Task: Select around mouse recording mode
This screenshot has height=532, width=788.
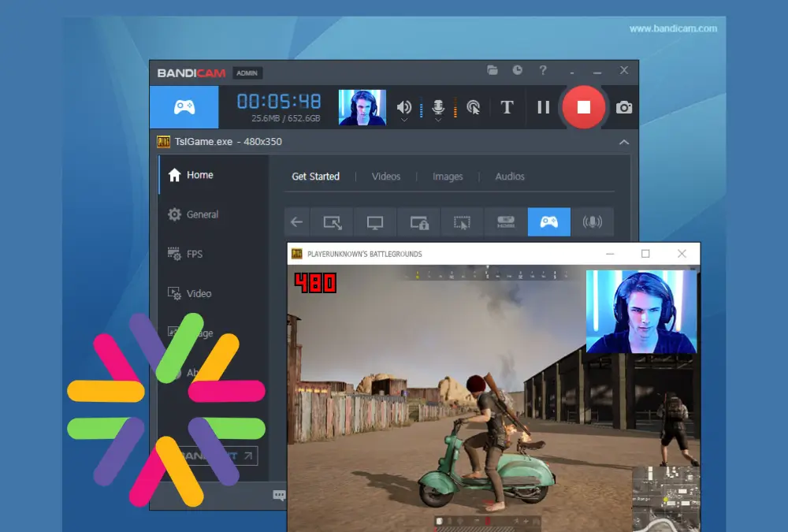Action: coord(462,221)
